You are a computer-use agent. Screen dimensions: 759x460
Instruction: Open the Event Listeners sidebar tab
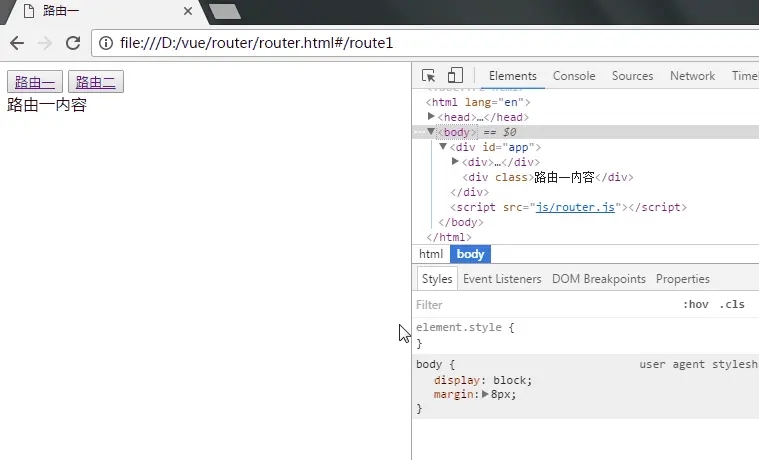tap(502, 279)
